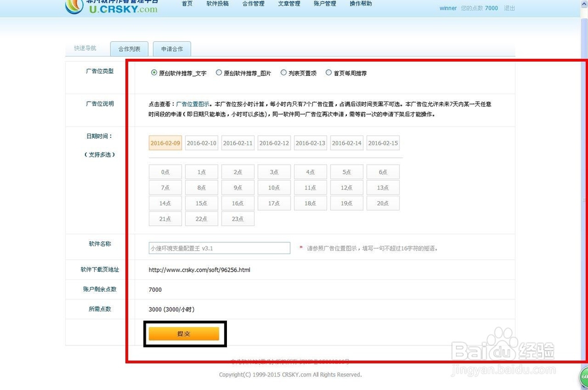Click the orange 提交 submit button
588x390 pixels.
click(184, 333)
